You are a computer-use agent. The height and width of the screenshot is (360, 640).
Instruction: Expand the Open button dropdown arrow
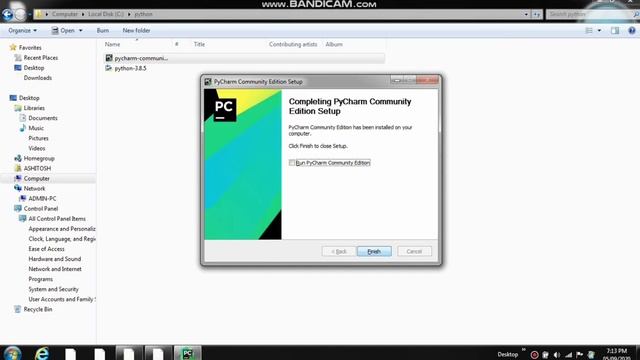click(x=80, y=31)
